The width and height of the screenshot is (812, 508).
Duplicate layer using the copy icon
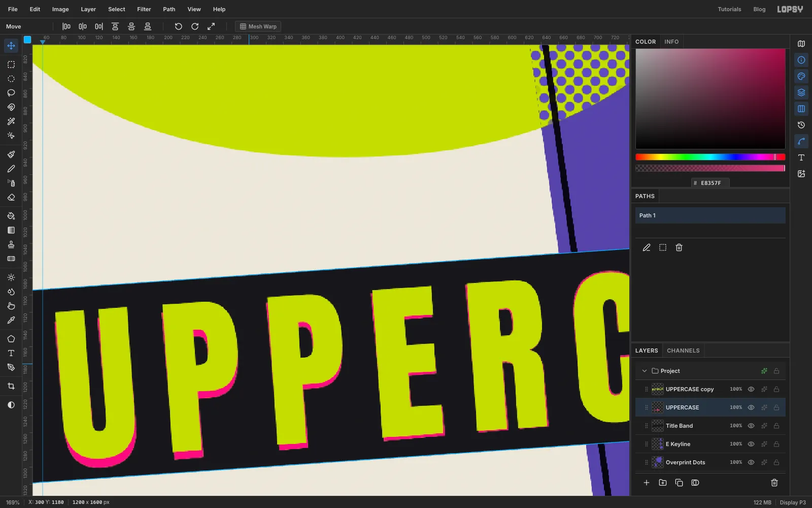pyautogui.click(x=679, y=483)
